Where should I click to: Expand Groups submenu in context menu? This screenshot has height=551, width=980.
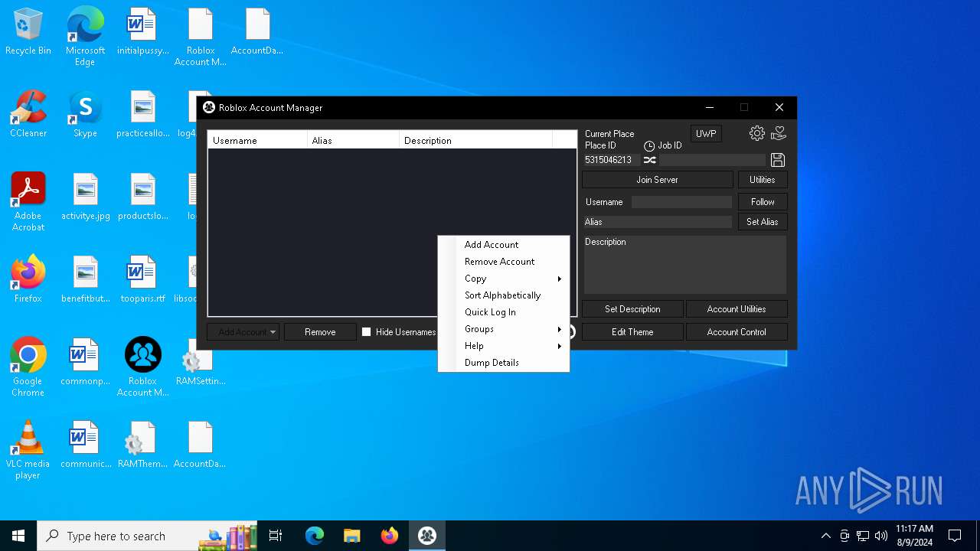(x=504, y=329)
